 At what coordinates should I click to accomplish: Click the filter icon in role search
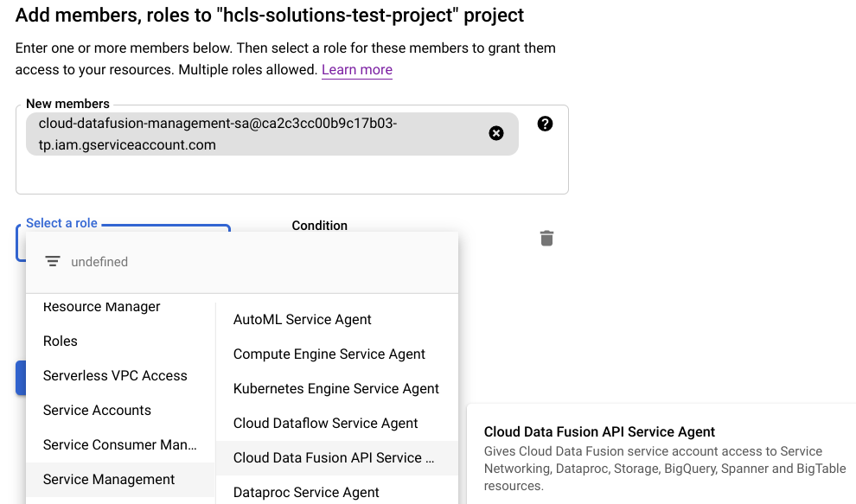pos(53,261)
